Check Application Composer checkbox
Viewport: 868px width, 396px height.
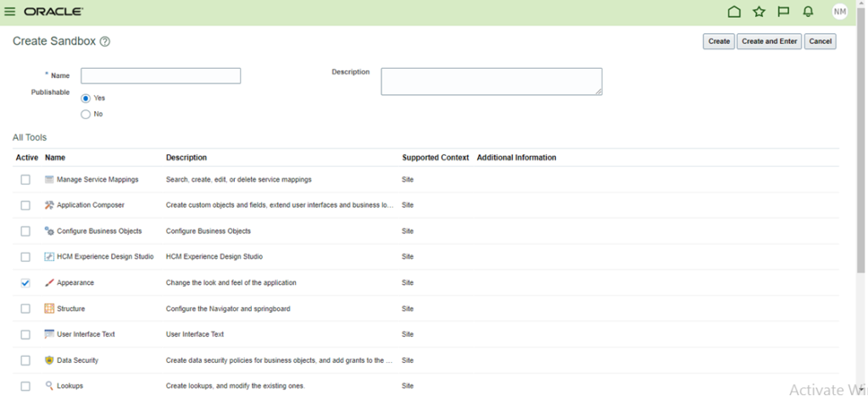[25, 205]
